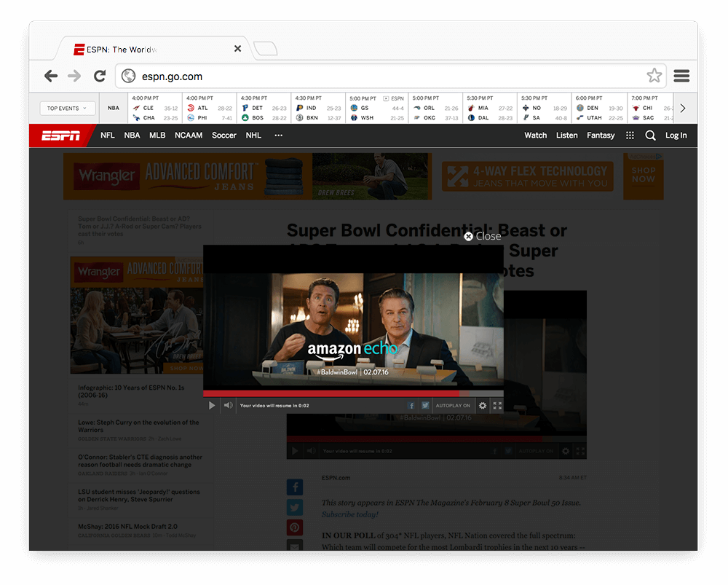Pin article with Pinterest side icon
This screenshot has height=585, width=728.
point(295,528)
